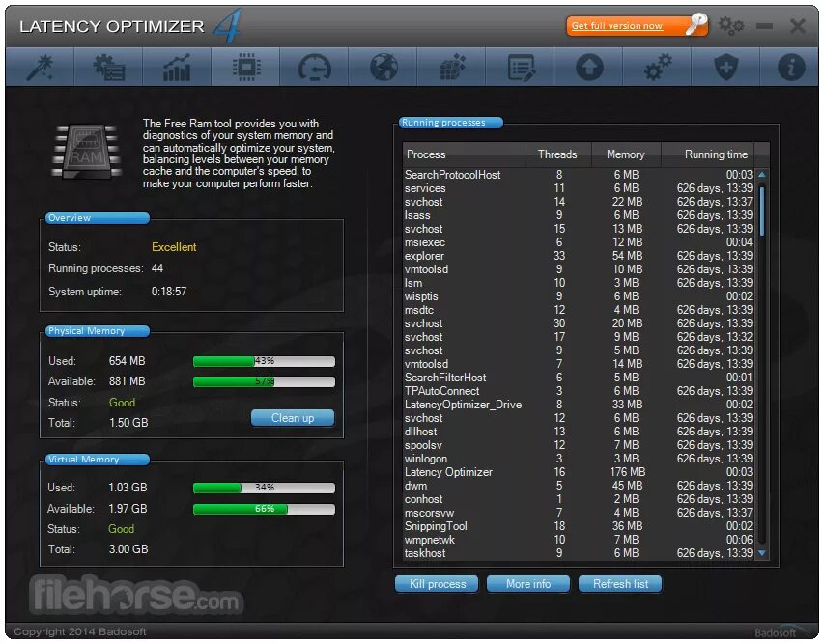824x644 pixels.
Task: Open the globe network tool
Action: [x=382, y=67]
